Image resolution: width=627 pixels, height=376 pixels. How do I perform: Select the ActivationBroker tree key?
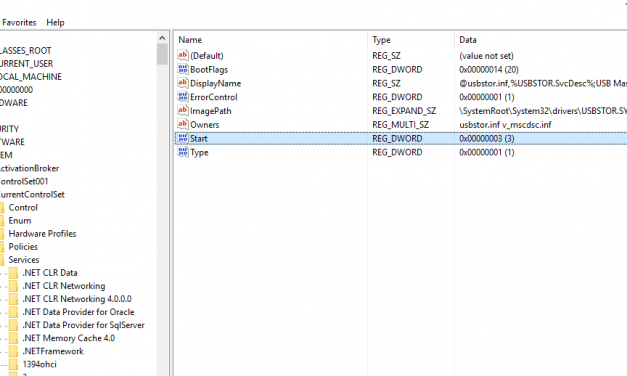[x=30, y=168]
